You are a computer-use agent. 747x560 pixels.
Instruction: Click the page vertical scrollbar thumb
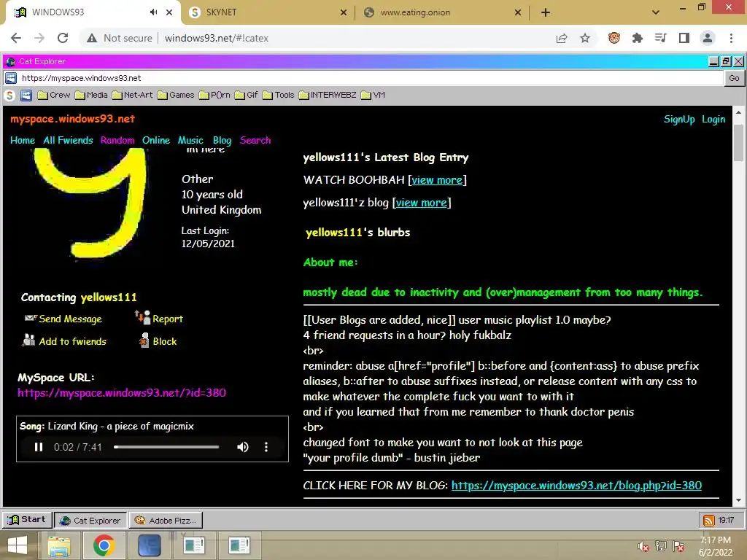(x=738, y=143)
